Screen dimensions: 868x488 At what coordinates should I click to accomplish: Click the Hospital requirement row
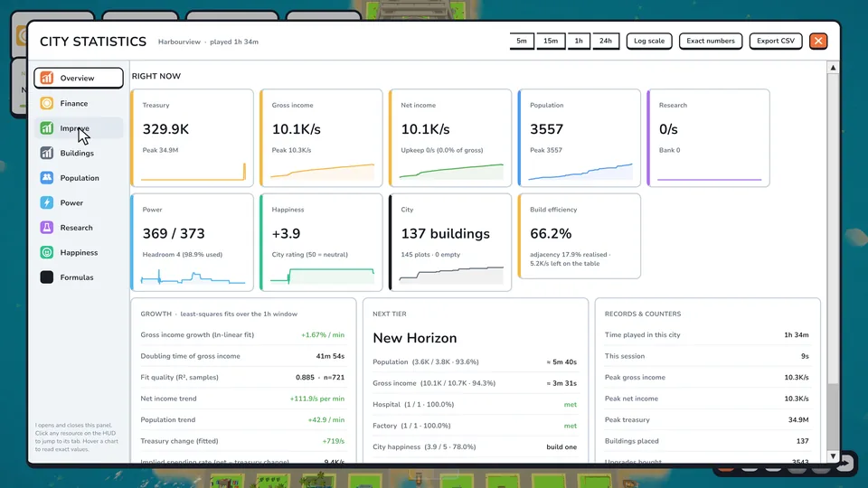pos(475,405)
